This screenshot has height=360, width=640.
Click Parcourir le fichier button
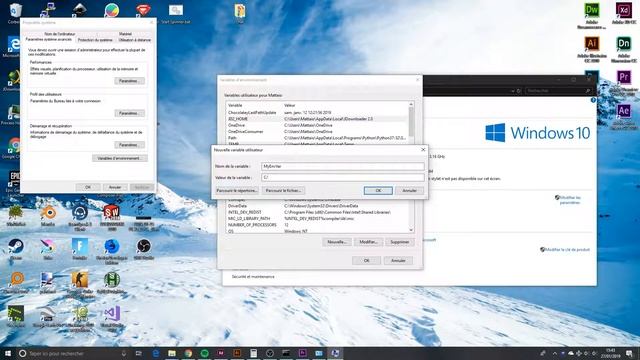[x=283, y=191]
